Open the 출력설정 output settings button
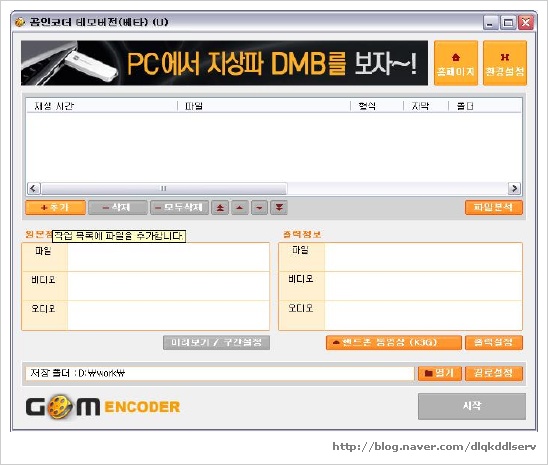 point(494,342)
